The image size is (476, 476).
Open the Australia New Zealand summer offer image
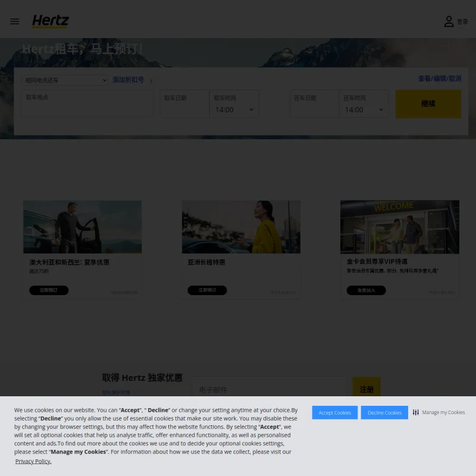pos(82,227)
